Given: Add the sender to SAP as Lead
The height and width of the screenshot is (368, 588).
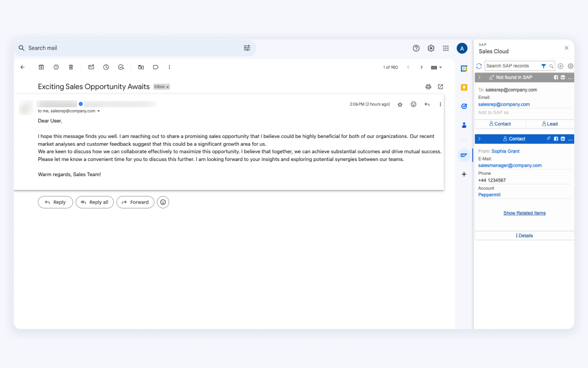Looking at the screenshot, I should click(549, 123).
